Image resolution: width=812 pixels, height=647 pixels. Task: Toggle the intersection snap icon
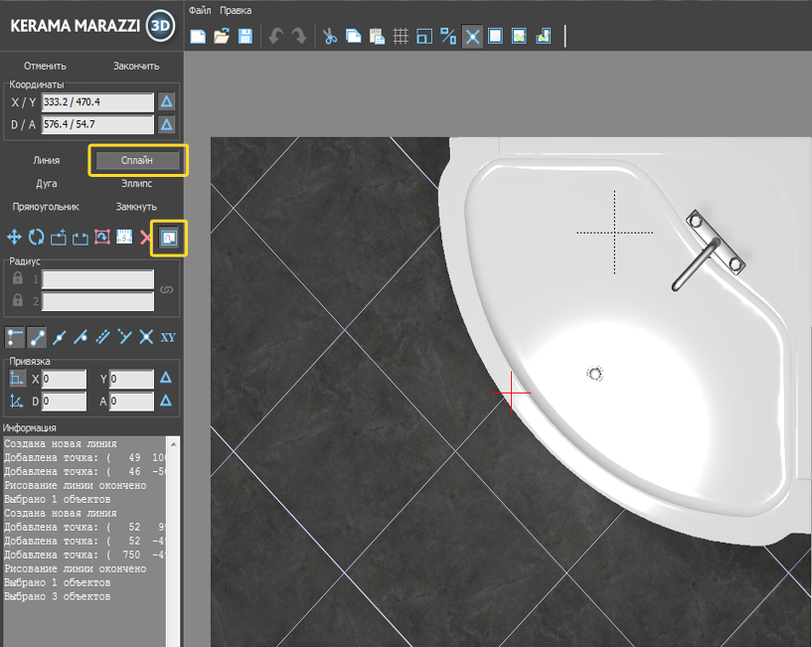(146, 337)
